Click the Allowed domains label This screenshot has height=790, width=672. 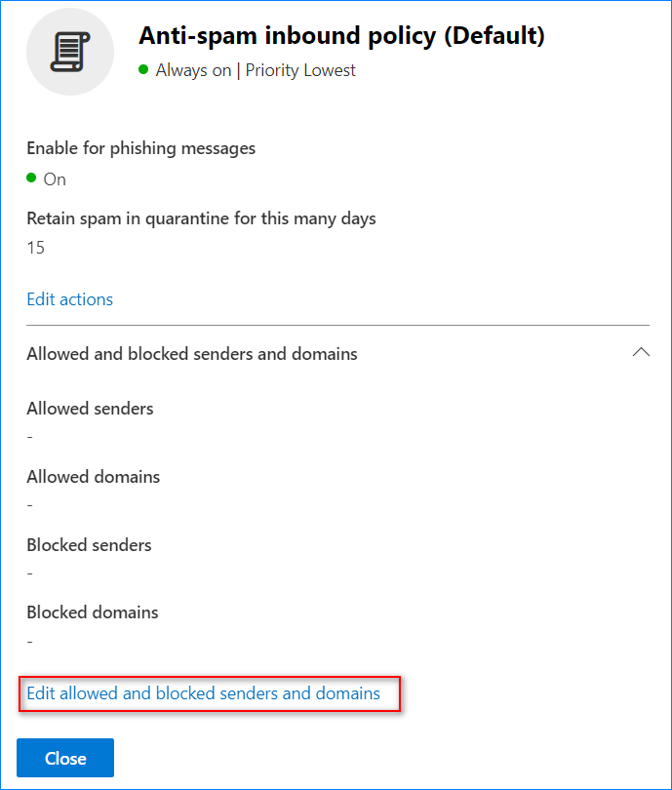tap(94, 477)
